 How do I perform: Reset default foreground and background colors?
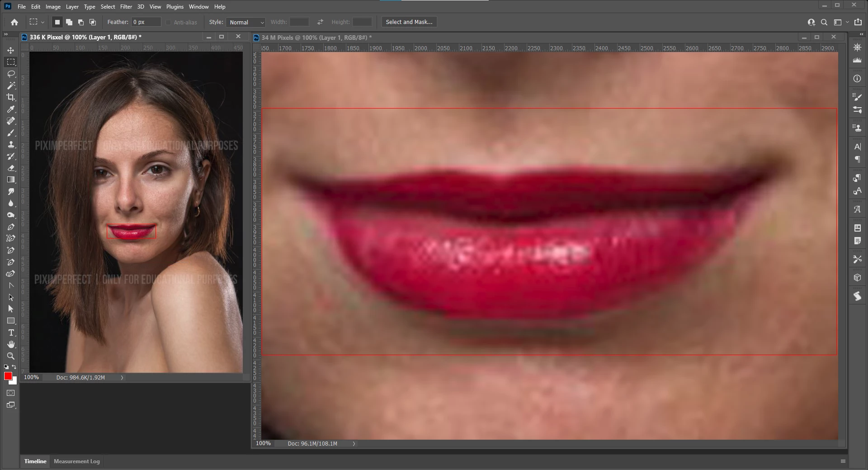[6, 367]
